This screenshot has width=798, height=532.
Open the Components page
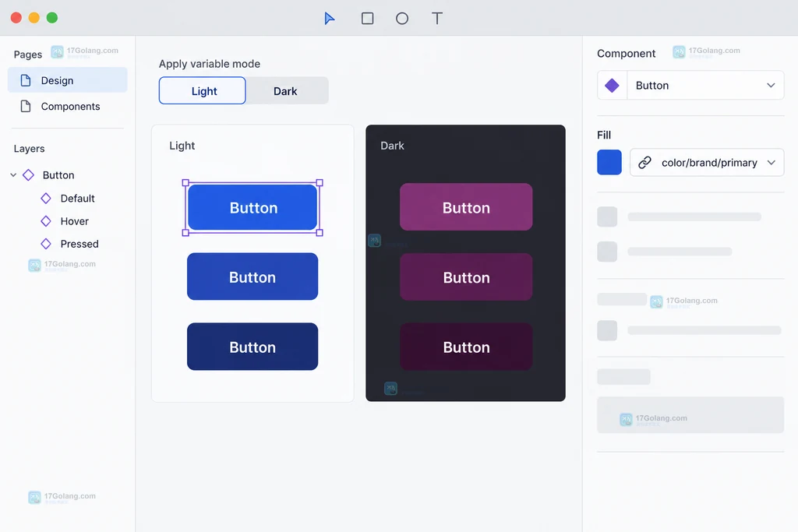coord(67,106)
